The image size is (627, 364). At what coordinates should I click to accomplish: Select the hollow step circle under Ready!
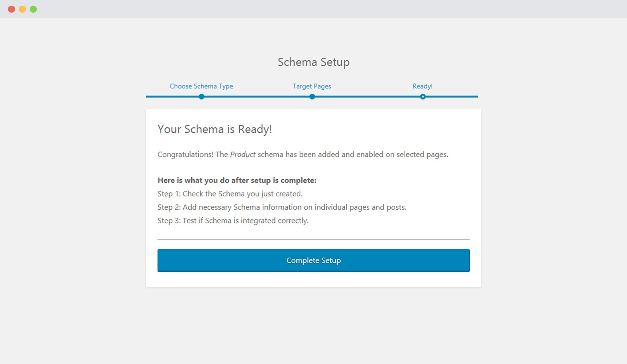click(423, 96)
